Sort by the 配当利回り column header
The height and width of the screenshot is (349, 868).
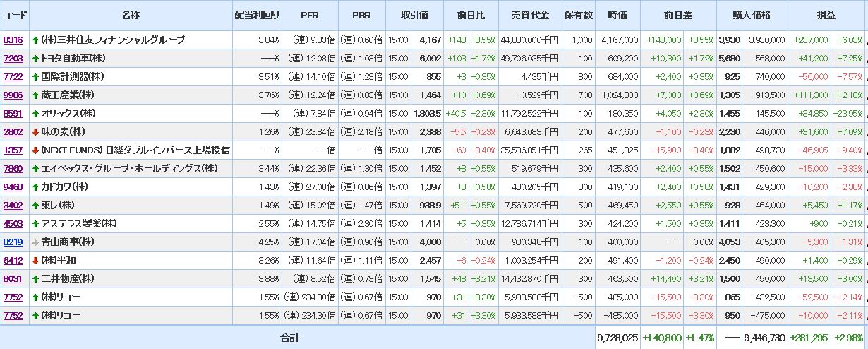[257, 16]
